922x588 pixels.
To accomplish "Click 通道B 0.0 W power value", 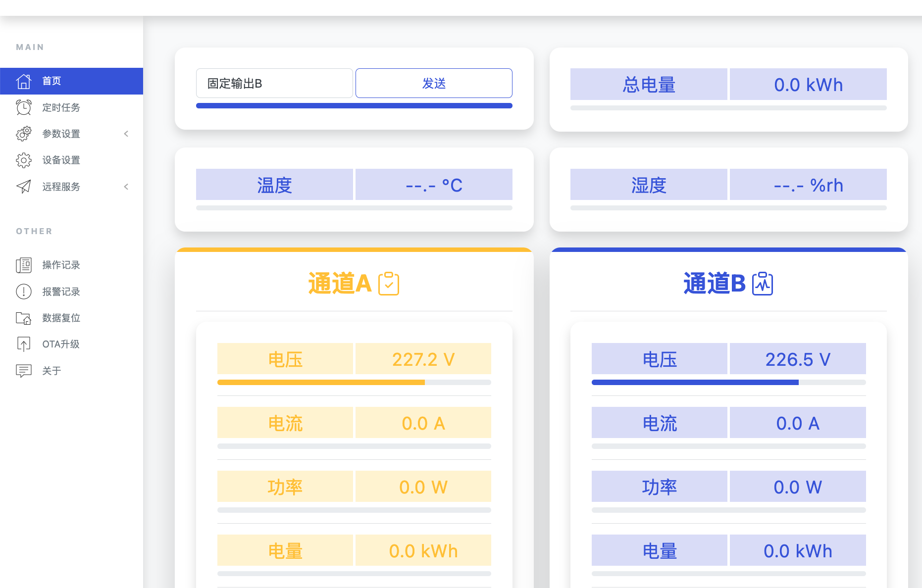I will [x=798, y=487].
